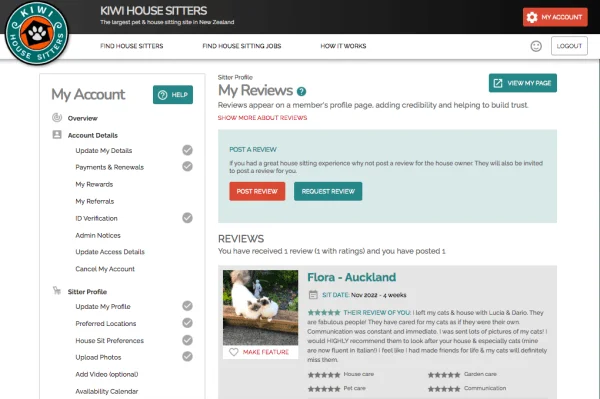Click the calendar icon beside Sit Date
The image size is (600, 399).
pyautogui.click(x=313, y=295)
